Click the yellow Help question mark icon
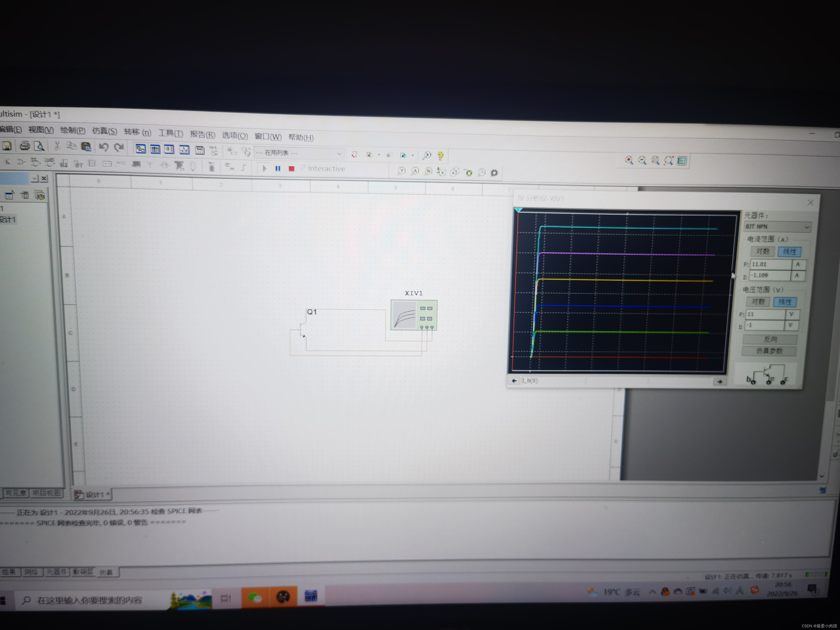The image size is (840, 630). point(441,156)
